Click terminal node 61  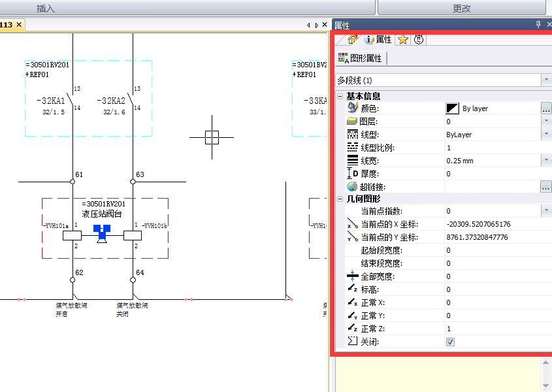click(x=73, y=182)
